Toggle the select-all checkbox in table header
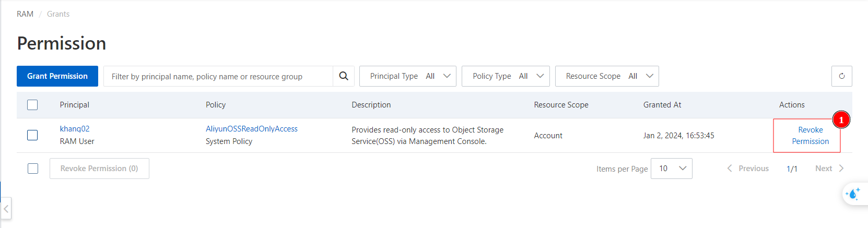 tap(32, 105)
